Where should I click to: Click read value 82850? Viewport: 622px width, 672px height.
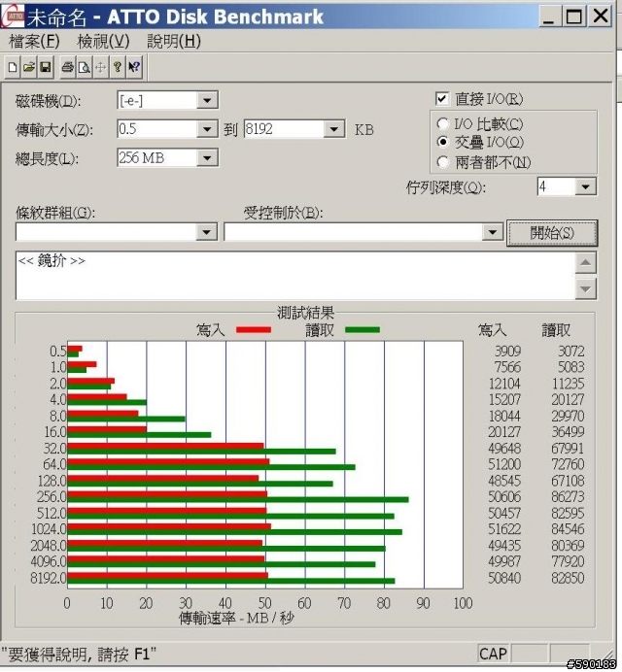568,578
